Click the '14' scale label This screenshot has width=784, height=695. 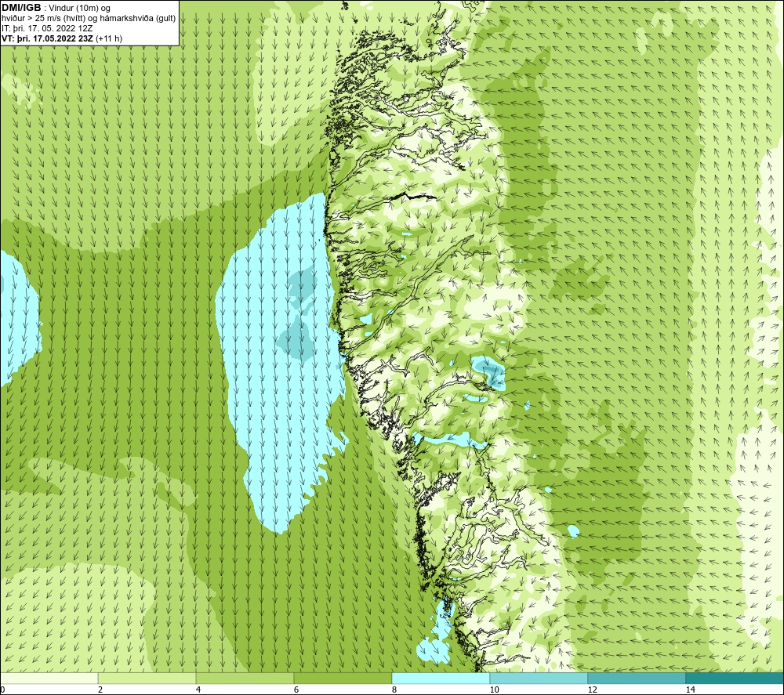pos(691,690)
